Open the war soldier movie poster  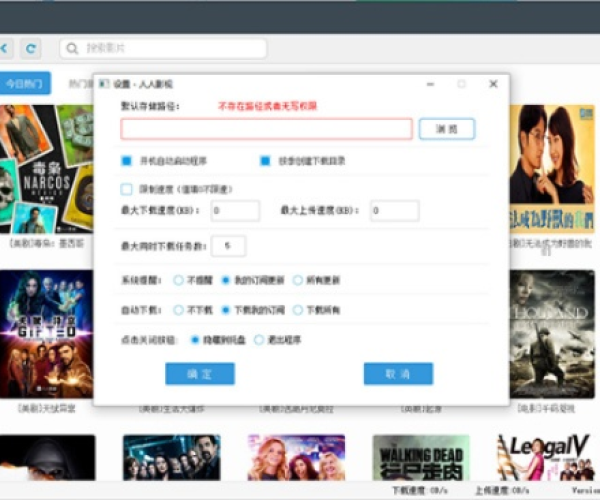click(552, 334)
